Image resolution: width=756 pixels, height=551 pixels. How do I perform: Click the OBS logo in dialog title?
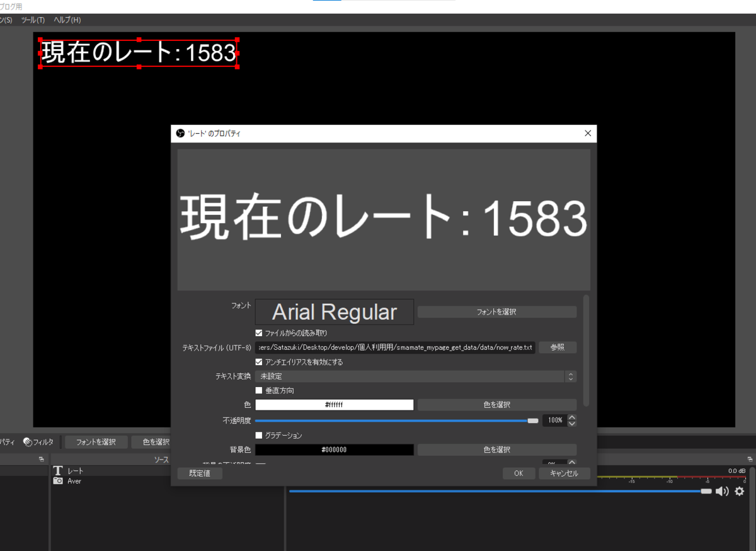click(x=180, y=134)
